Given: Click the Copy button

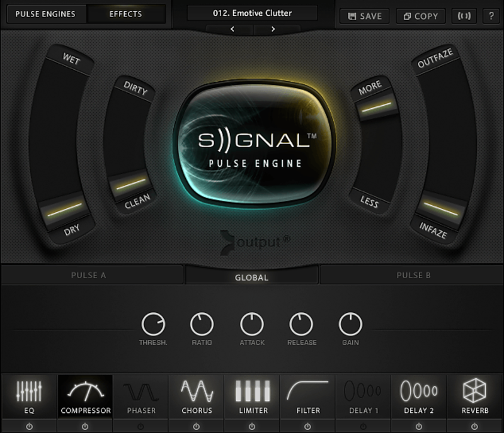Looking at the screenshot, I should [421, 16].
